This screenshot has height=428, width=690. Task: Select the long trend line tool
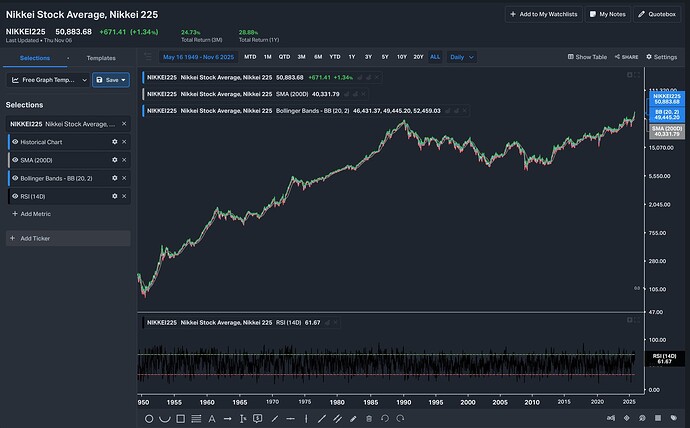coord(322,419)
